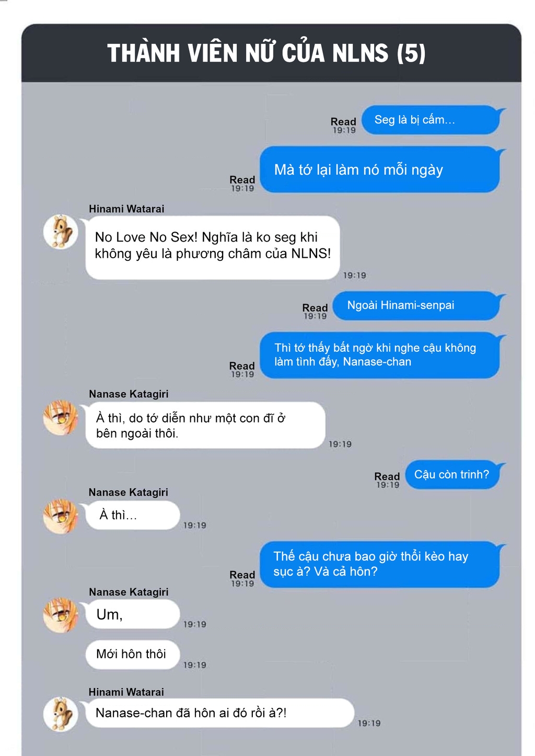The width and height of the screenshot is (535, 756).
Task: Select the bubble 'Thế cậu chưa bao giờ'
Action: (380, 564)
